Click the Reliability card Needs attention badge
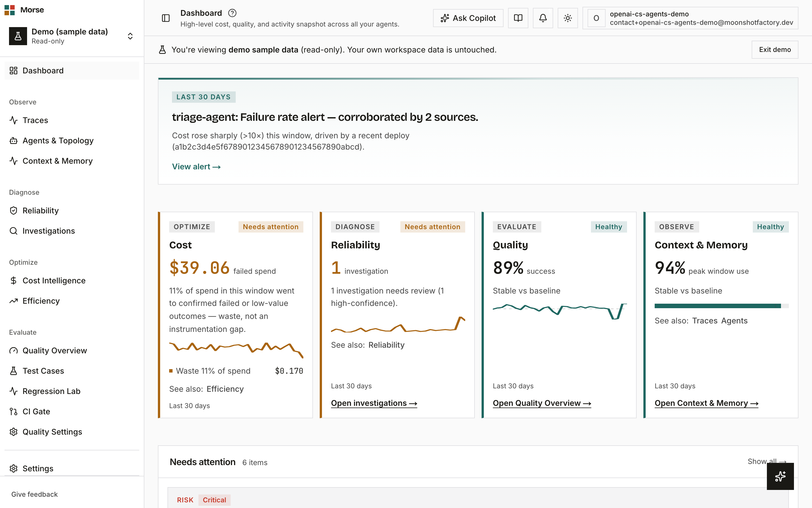 coord(433,227)
